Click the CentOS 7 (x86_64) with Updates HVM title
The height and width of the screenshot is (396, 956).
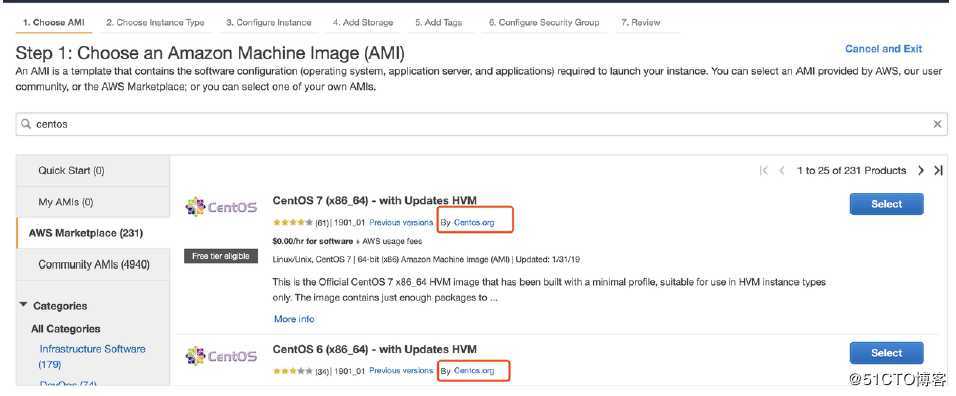374,200
